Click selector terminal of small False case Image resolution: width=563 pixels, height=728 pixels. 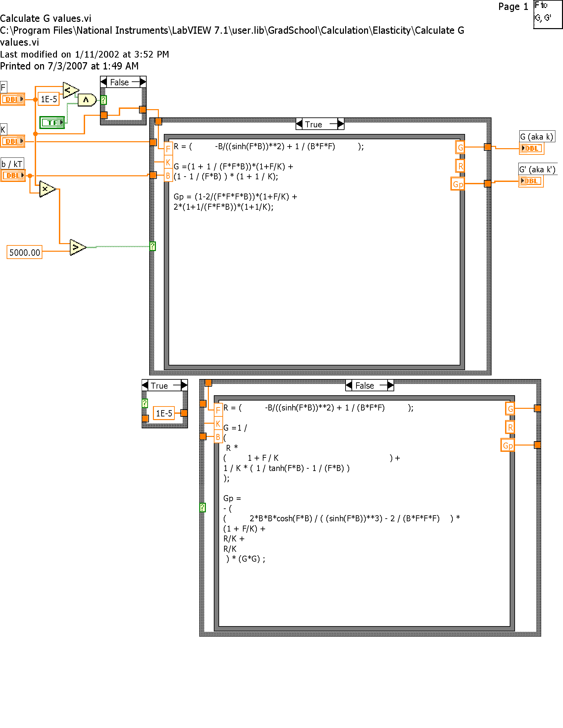tap(104, 100)
